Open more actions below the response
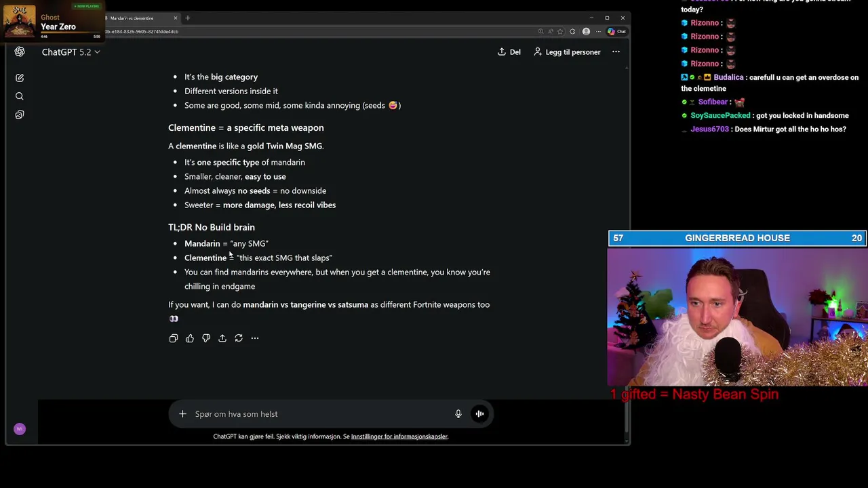Viewport: 868px width, 488px height. click(255, 338)
